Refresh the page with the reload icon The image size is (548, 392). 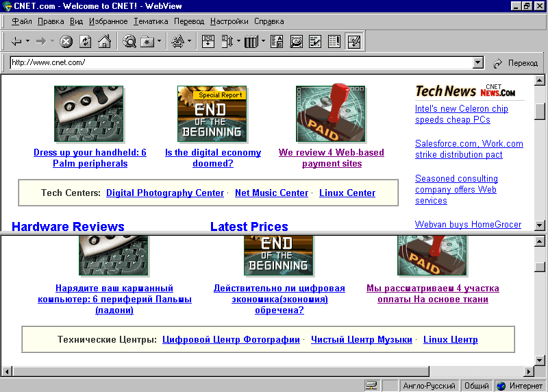tap(85, 42)
